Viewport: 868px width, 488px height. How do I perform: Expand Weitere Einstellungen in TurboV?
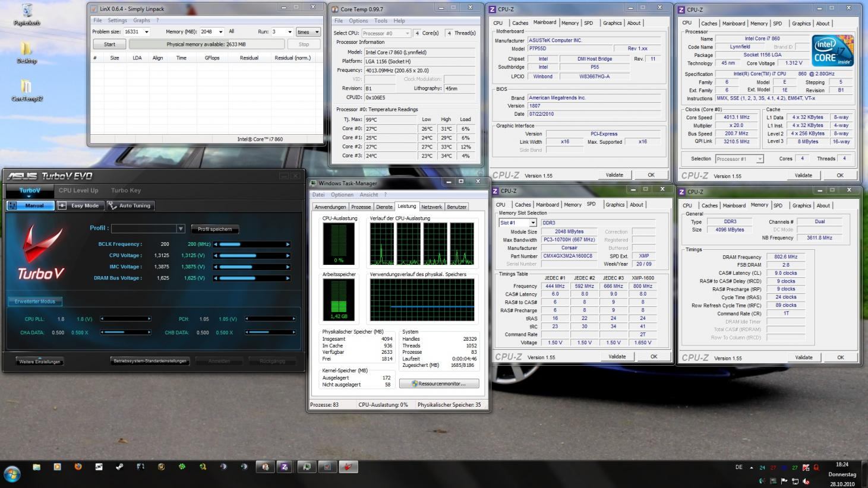click(39, 362)
